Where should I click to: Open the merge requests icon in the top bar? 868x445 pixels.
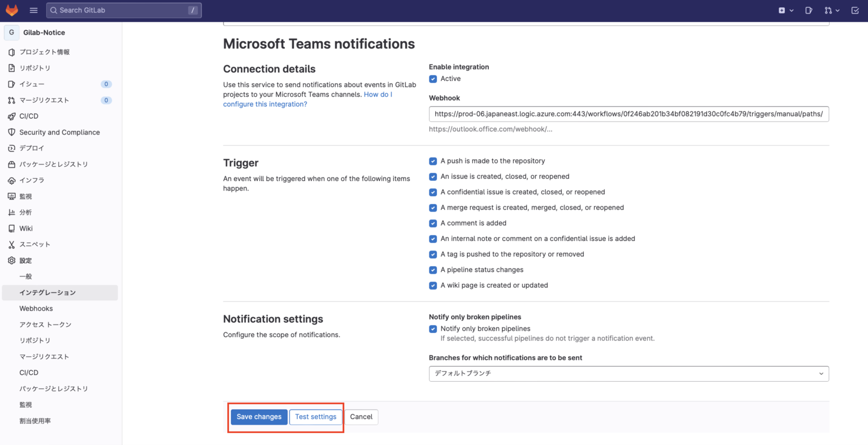tap(828, 10)
